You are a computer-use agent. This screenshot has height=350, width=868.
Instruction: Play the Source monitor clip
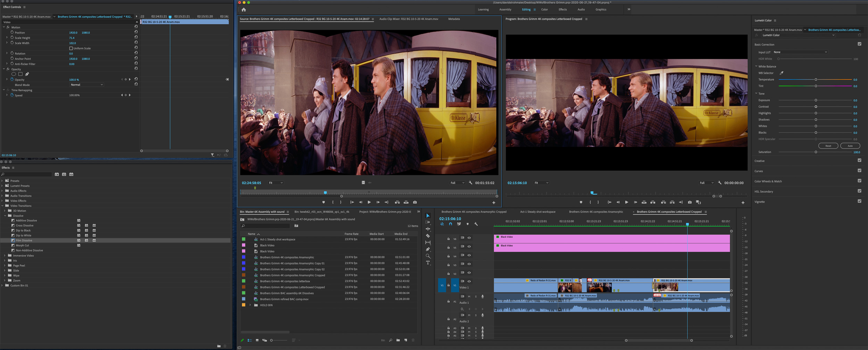[x=369, y=202]
